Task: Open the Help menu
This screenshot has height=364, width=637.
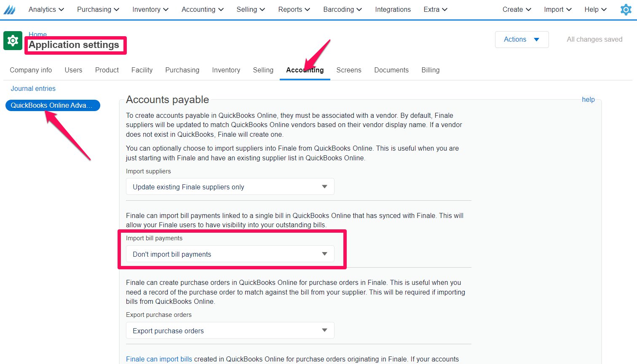Action: click(596, 9)
